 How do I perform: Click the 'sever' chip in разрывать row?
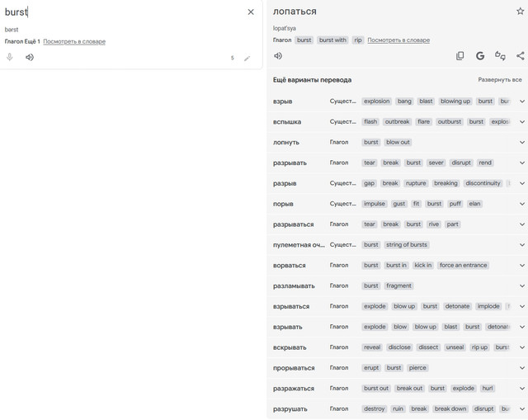coord(436,163)
